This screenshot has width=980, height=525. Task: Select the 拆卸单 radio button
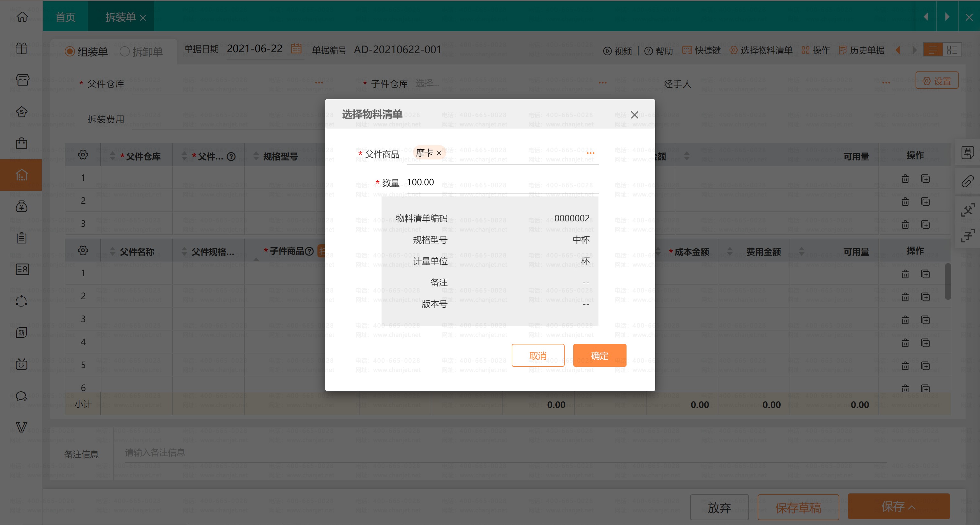[124, 51]
